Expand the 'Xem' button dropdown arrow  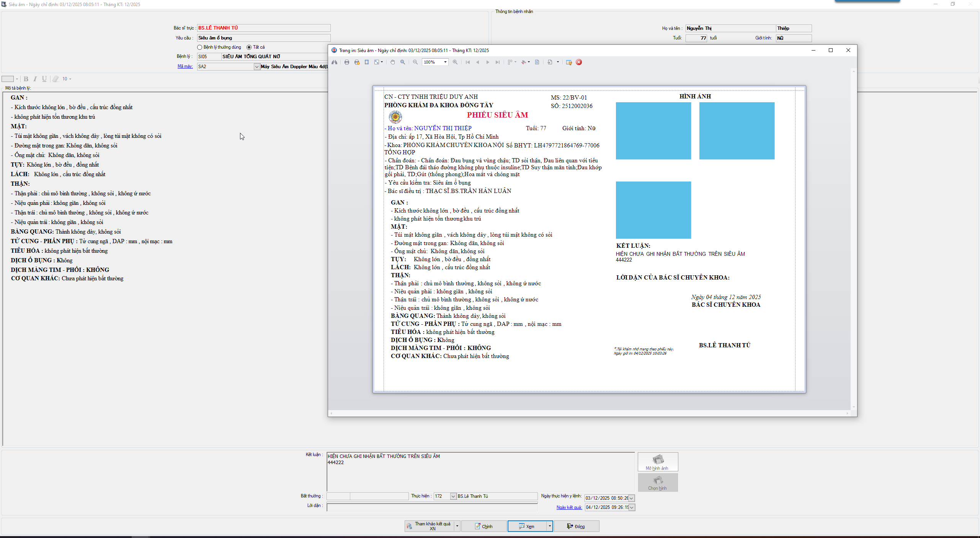550,526
